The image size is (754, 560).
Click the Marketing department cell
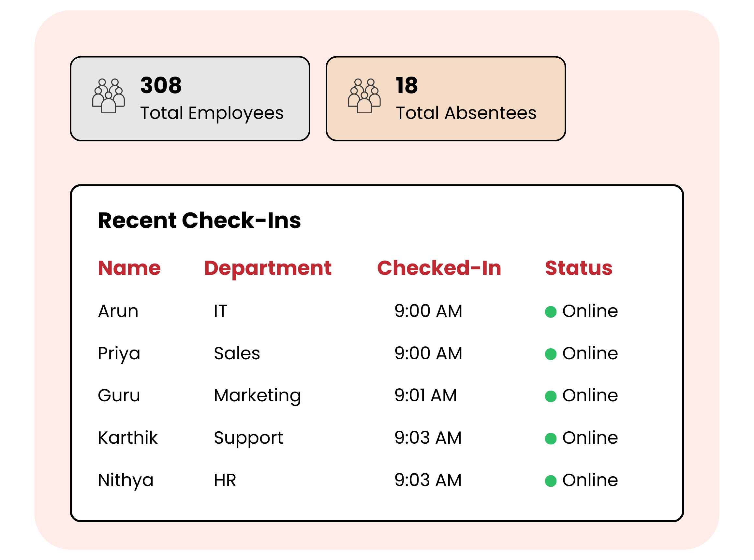pyautogui.click(x=258, y=395)
